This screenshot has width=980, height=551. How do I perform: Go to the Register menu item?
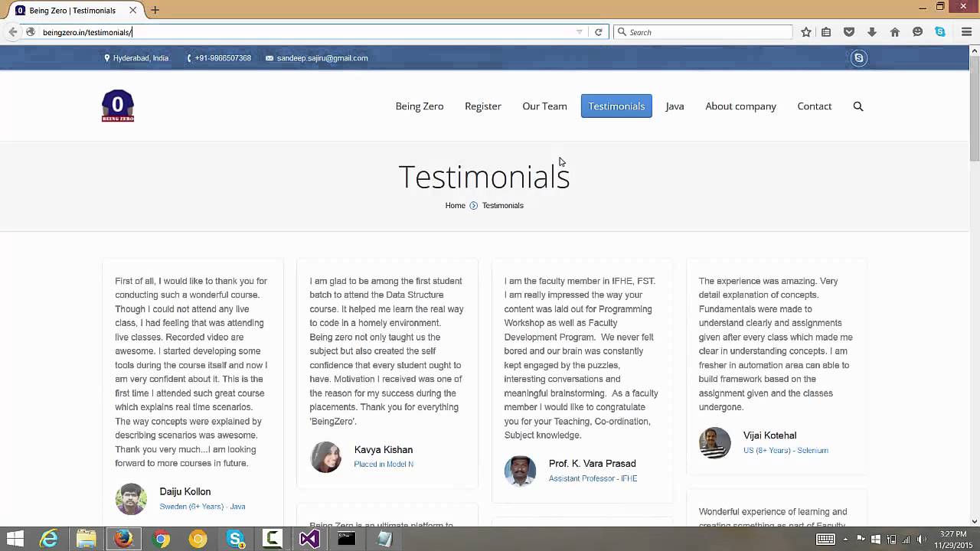483,106
